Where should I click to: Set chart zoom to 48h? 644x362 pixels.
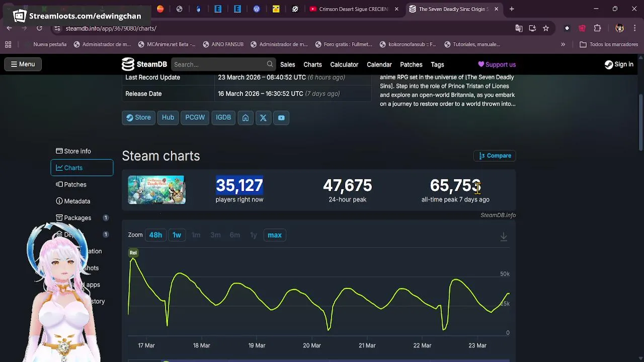(155, 235)
